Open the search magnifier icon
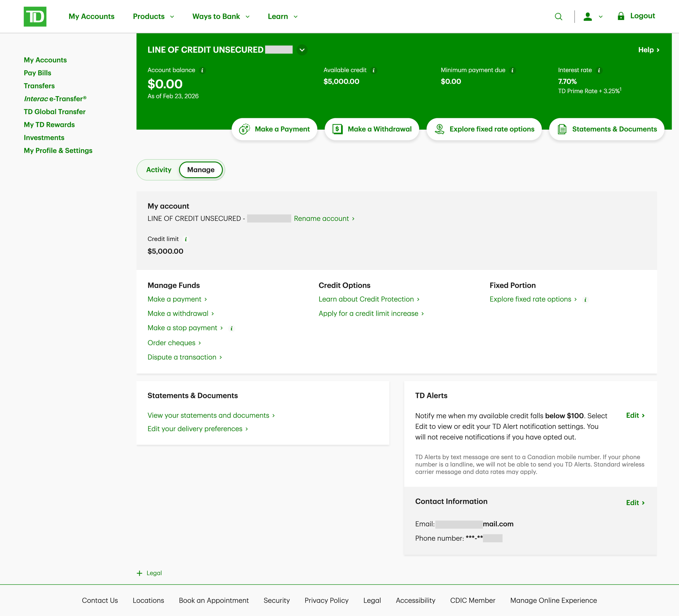 coord(558,17)
